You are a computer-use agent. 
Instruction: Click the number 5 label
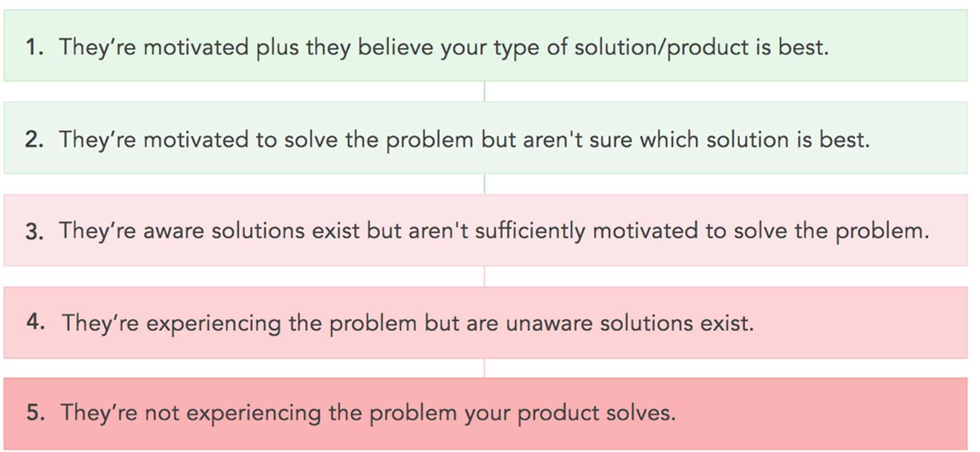(x=36, y=412)
